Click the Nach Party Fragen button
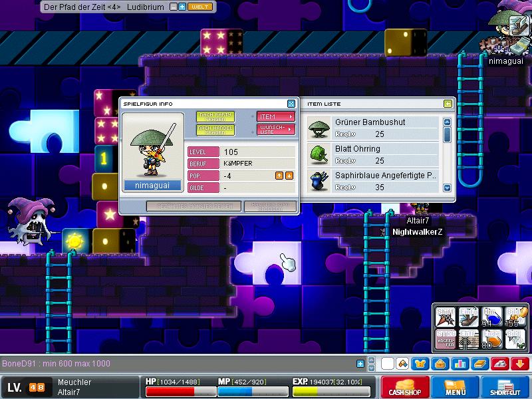Viewport: 532px width, 399px height. point(215,116)
